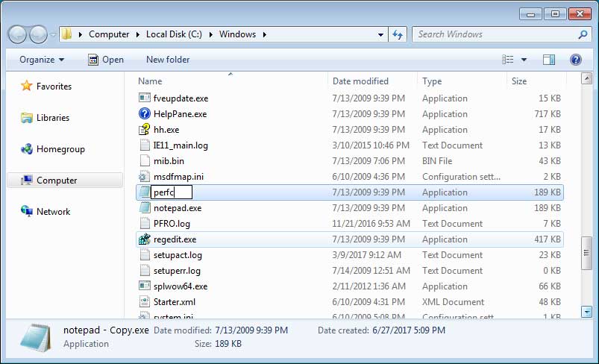Expand the change view options arrow
The image size is (599, 364).
[524, 60]
